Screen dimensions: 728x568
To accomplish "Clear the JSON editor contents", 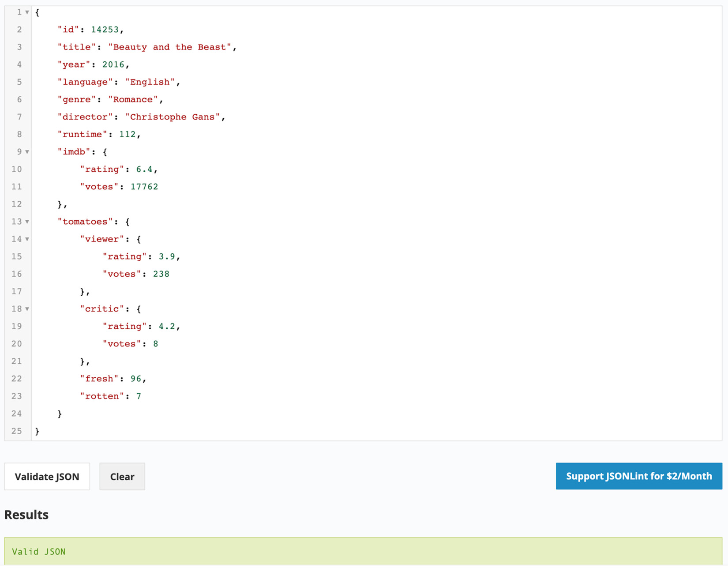I will point(122,476).
